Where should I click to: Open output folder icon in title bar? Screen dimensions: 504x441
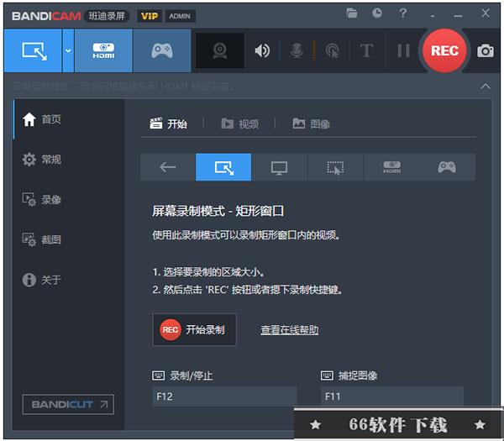point(352,13)
